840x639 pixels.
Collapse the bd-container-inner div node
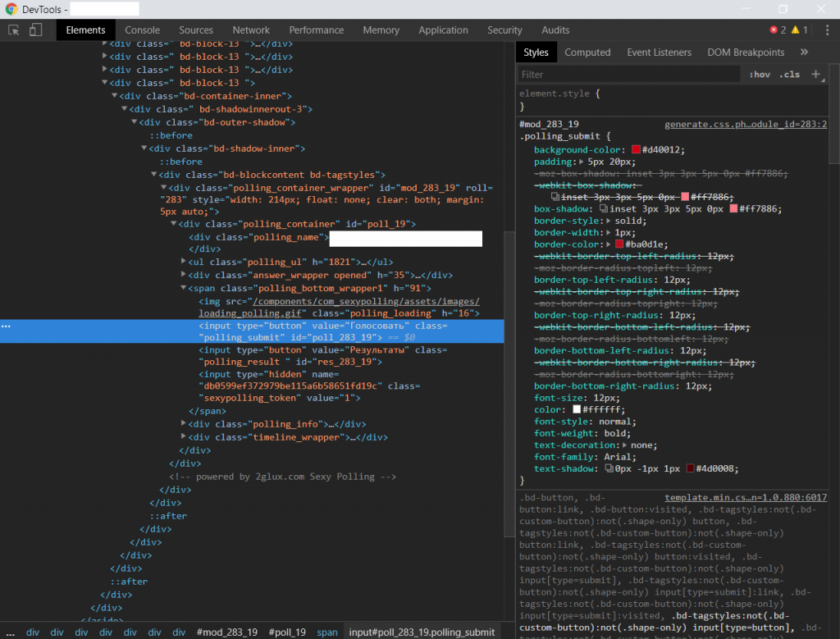114,95
